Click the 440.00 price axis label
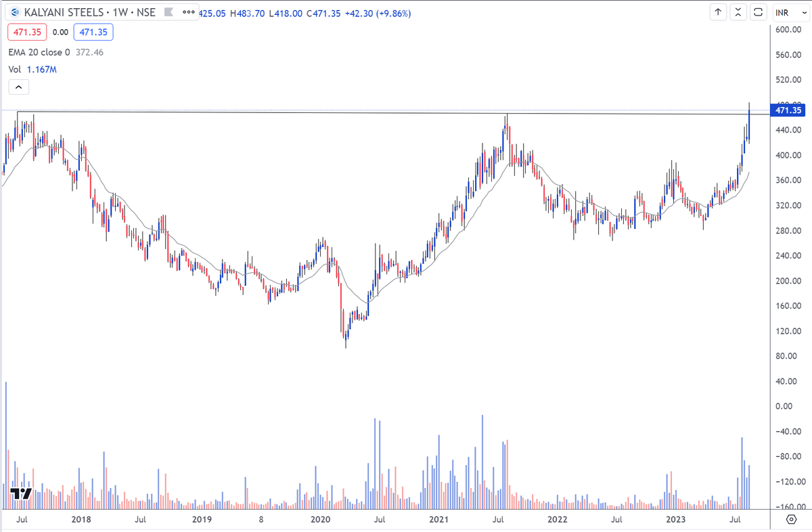The width and height of the screenshot is (812, 532). pyautogui.click(x=788, y=130)
